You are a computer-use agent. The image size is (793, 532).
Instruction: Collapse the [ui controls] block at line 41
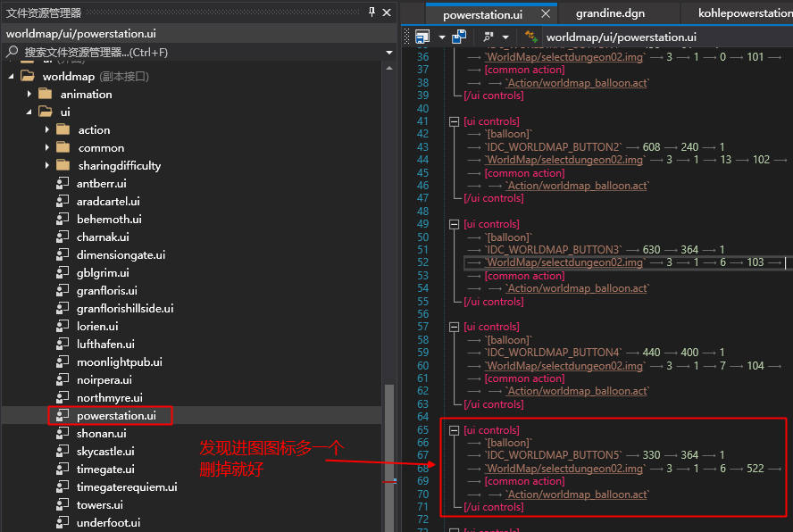(454, 121)
